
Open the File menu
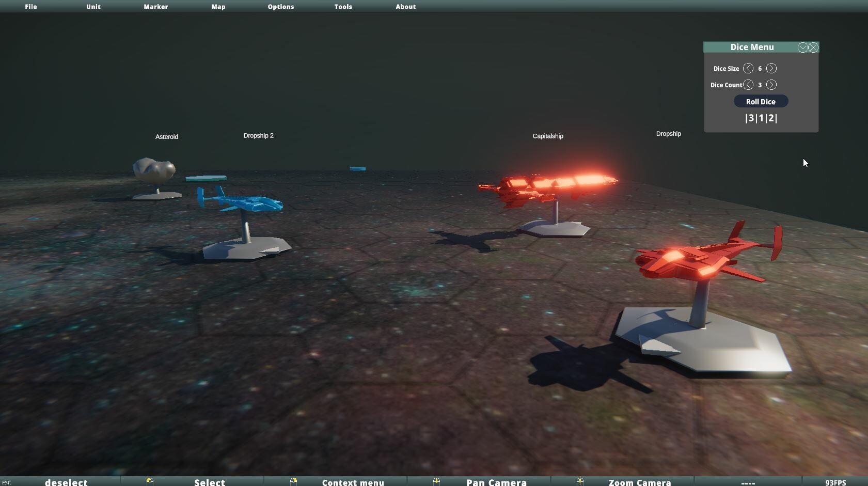[x=30, y=6]
